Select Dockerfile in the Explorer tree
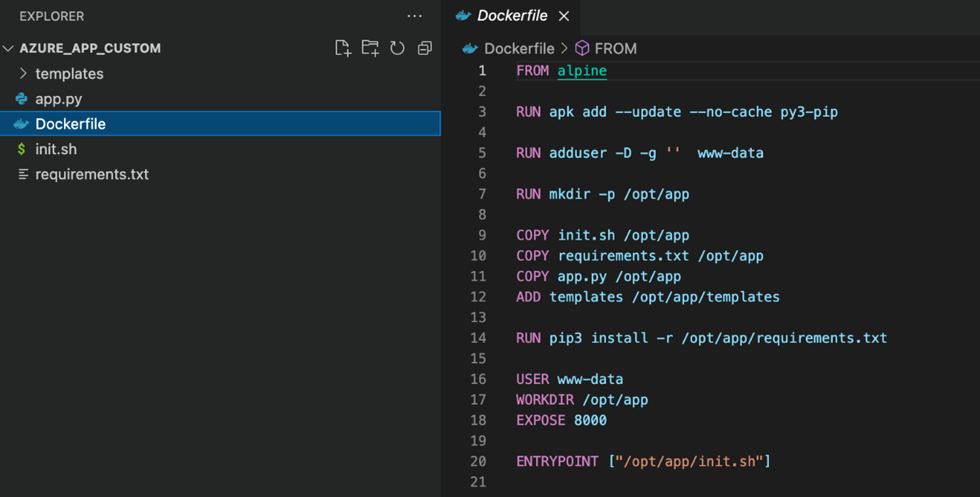 click(x=70, y=124)
